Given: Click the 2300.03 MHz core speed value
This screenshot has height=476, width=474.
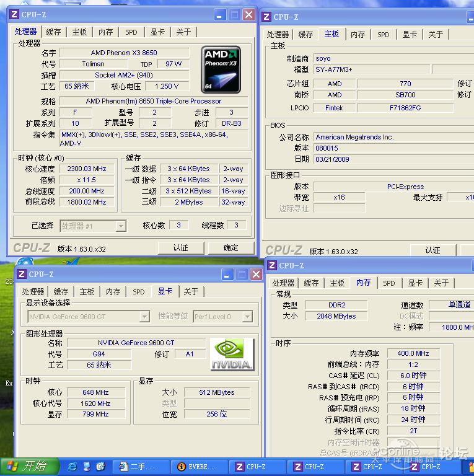Looking at the screenshot, I should pos(87,169).
